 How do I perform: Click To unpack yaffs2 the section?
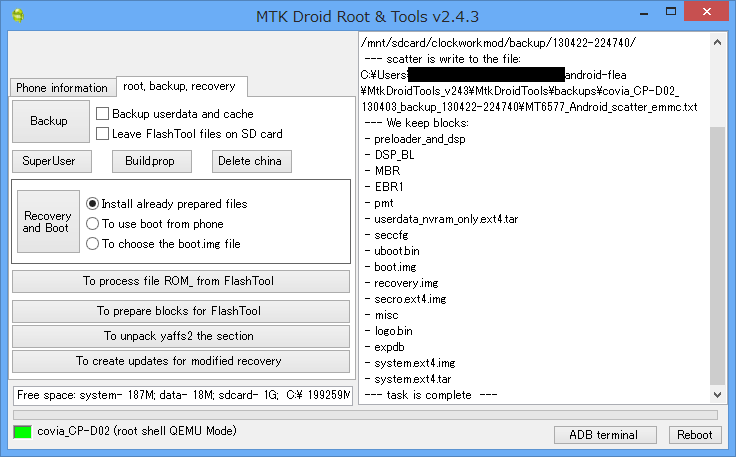(181, 336)
